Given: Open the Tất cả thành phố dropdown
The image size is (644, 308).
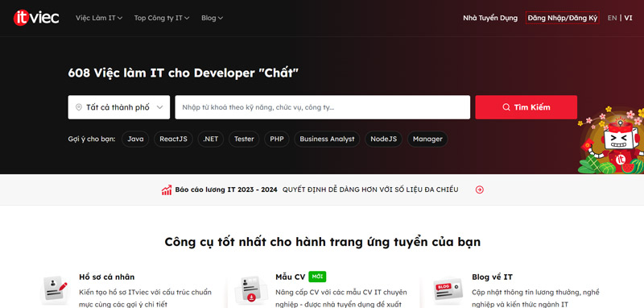Looking at the screenshot, I should coord(118,107).
